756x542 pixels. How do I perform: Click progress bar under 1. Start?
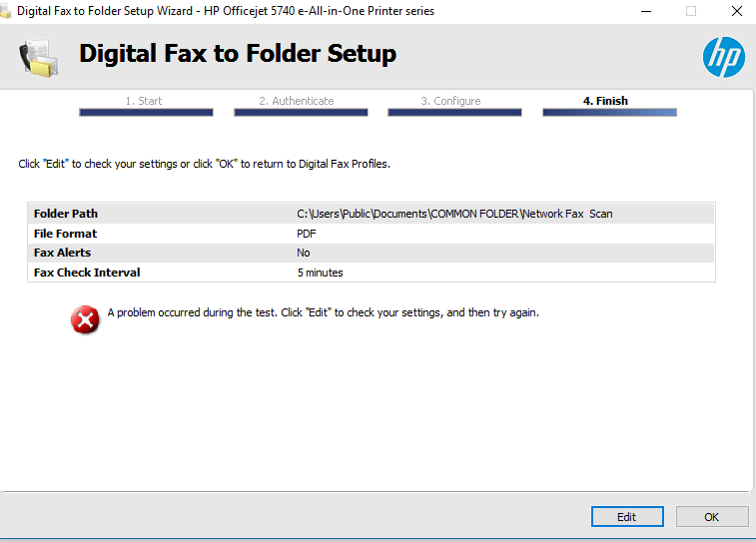click(x=146, y=112)
